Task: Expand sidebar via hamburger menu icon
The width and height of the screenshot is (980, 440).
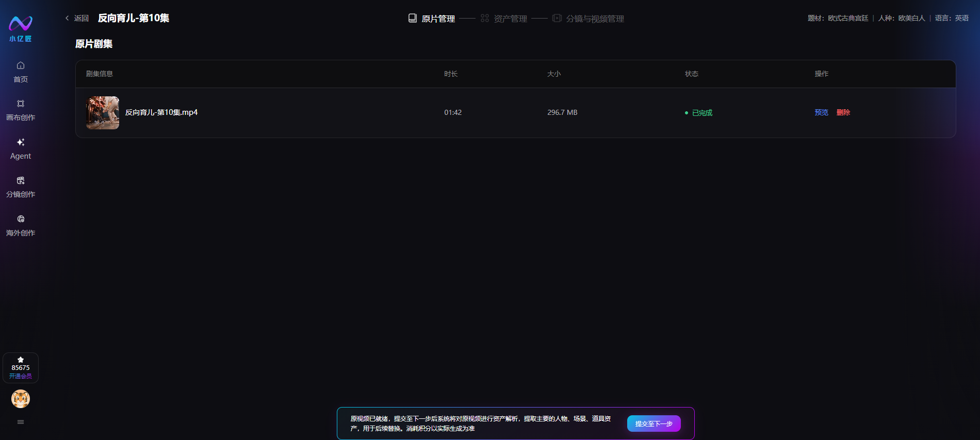Action: click(x=21, y=422)
